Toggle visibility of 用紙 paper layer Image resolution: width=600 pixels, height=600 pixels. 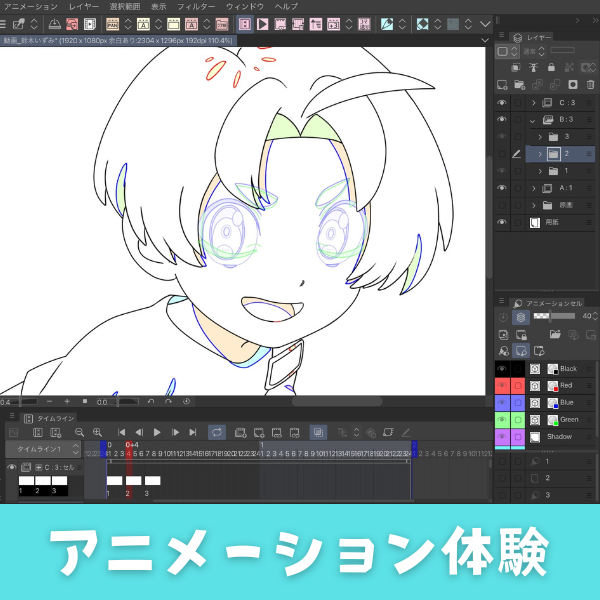point(502,222)
